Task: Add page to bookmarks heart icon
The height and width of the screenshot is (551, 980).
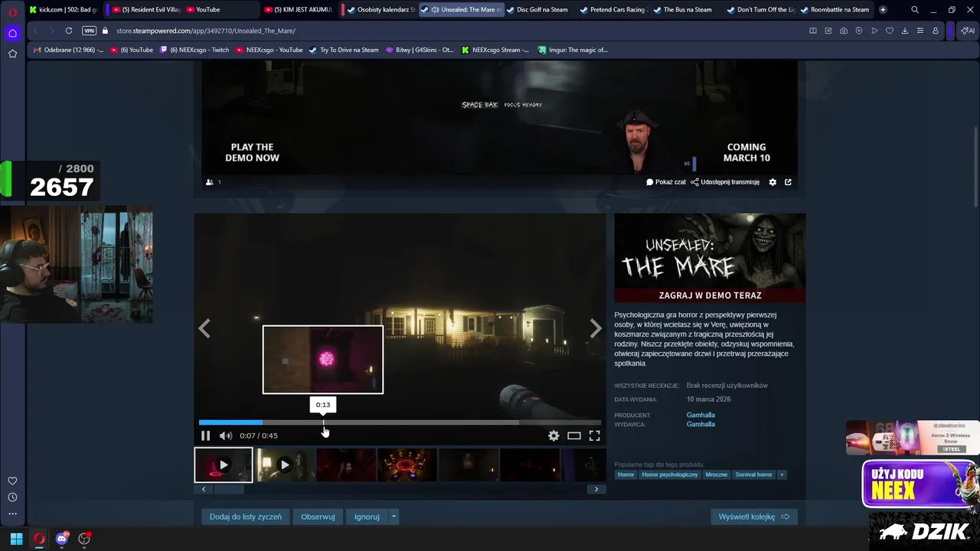Action: click(x=890, y=31)
